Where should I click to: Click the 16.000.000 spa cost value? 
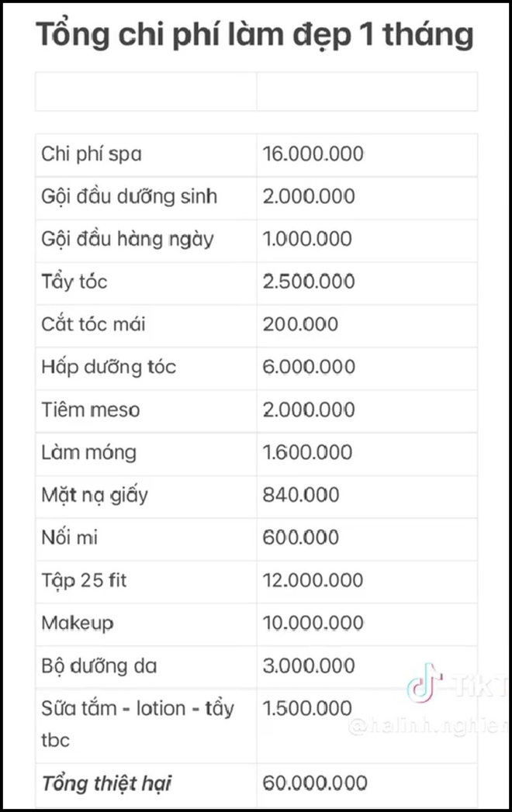pyautogui.click(x=313, y=154)
